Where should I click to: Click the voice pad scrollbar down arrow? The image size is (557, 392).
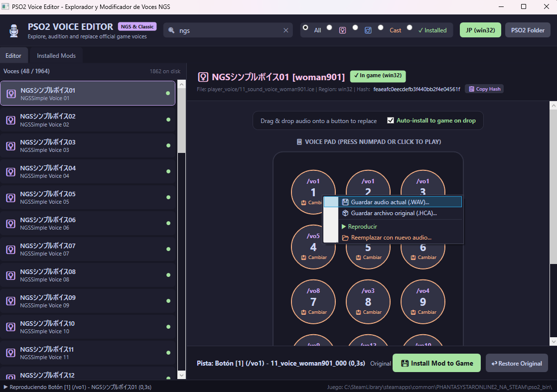pos(553,342)
